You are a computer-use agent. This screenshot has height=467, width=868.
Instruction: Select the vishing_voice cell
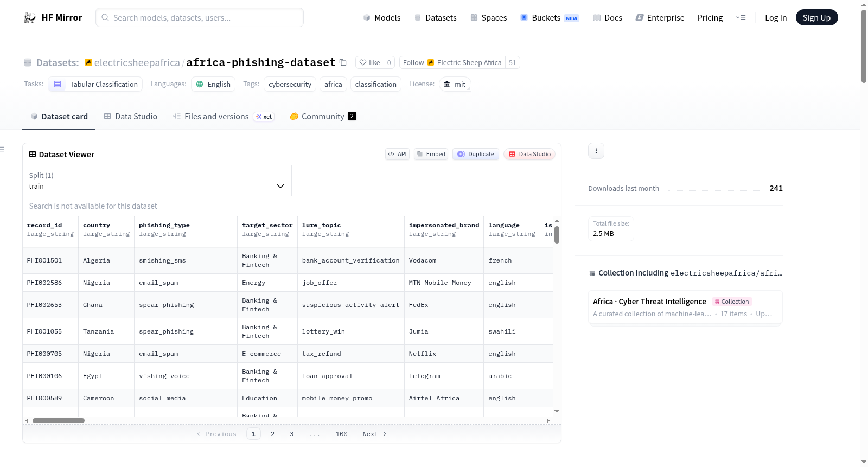pyautogui.click(x=186, y=376)
